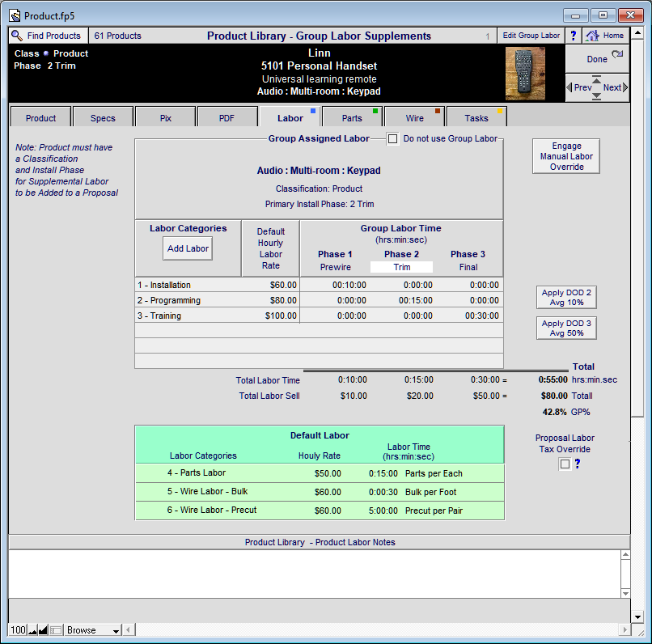Click Training Phase 3 time 00:30:00
This screenshot has height=644, width=652.
pyautogui.click(x=482, y=316)
